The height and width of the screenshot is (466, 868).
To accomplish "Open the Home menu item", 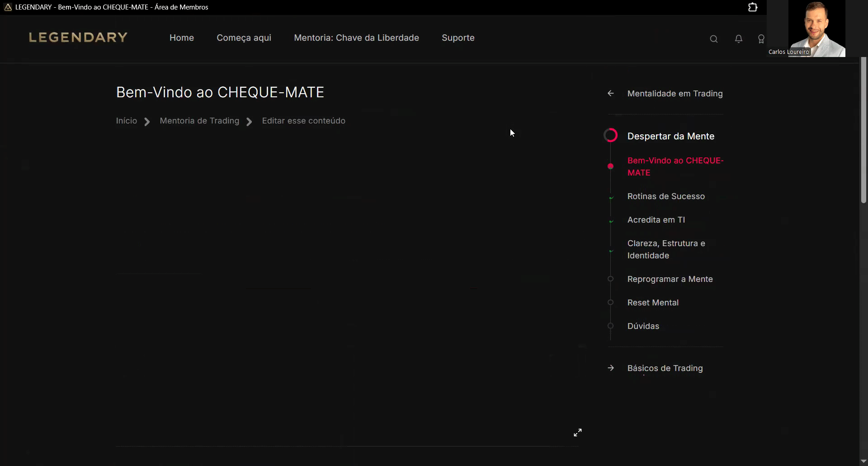I will [181, 38].
